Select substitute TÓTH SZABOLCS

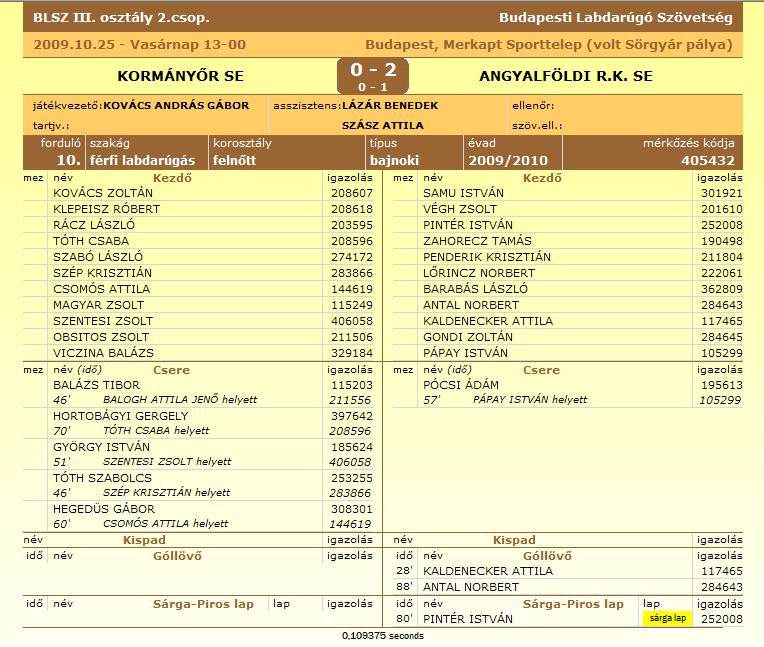[102, 478]
